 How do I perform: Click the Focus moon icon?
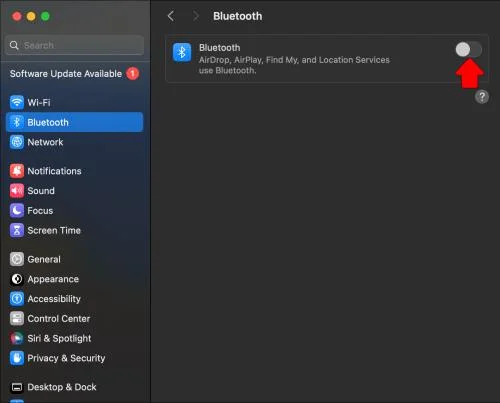17,210
